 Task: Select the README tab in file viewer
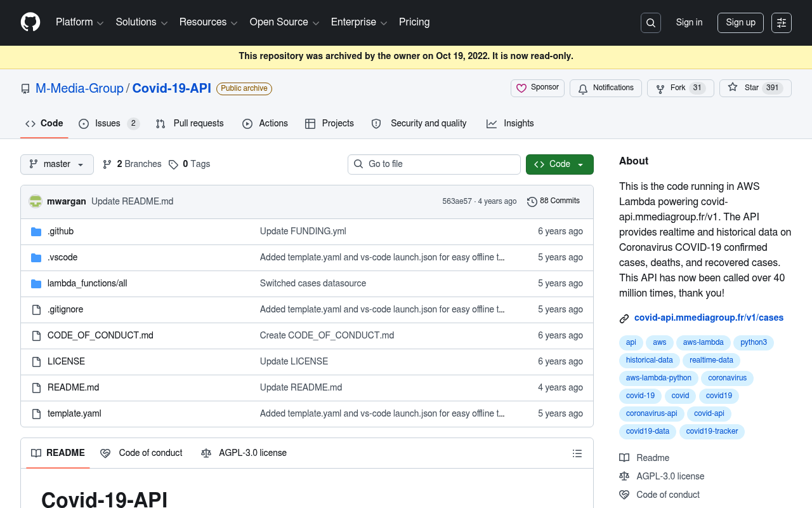coord(58,453)
